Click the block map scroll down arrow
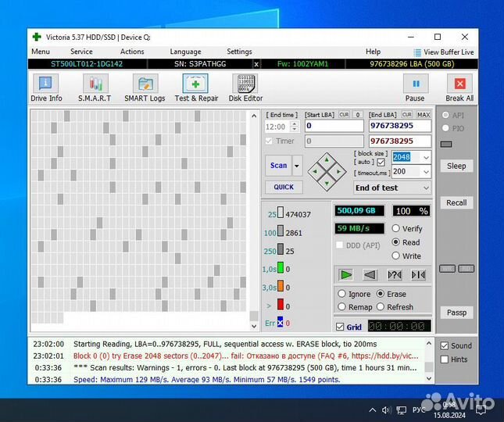Image resolution: width=504 pixels, height=422 pixels. coord(254,326)
